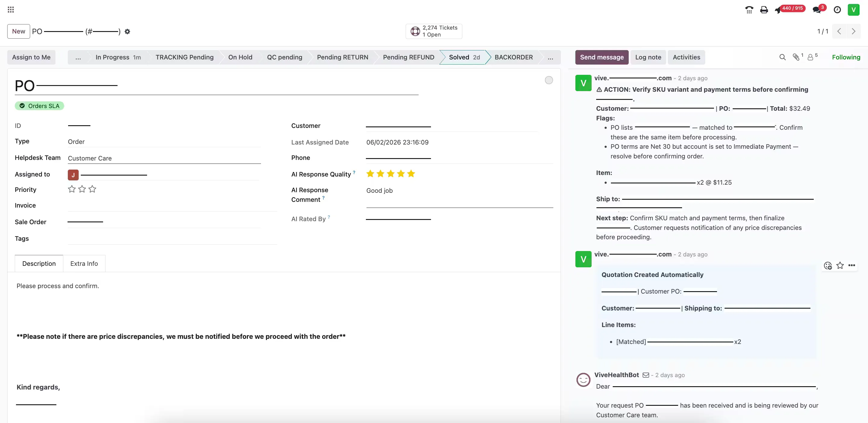The image size is (868, 423).
Task: Click help tooltip next to AI Rated By
Action: [x=329, y=217]
